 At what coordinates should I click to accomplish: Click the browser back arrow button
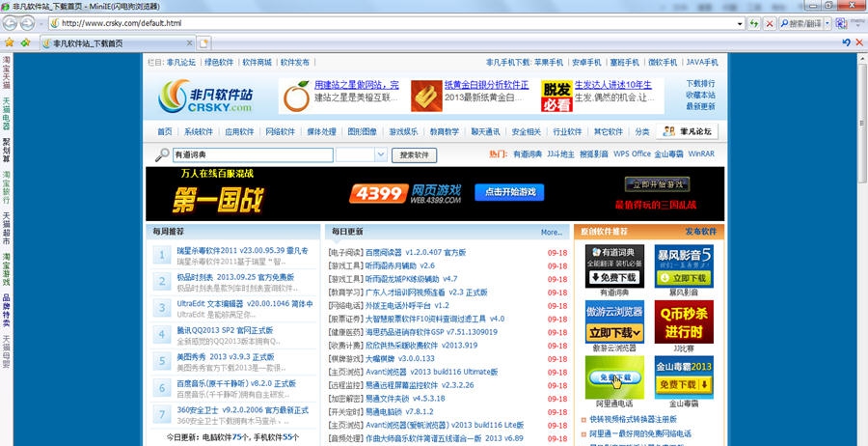(x=10, y=23)
